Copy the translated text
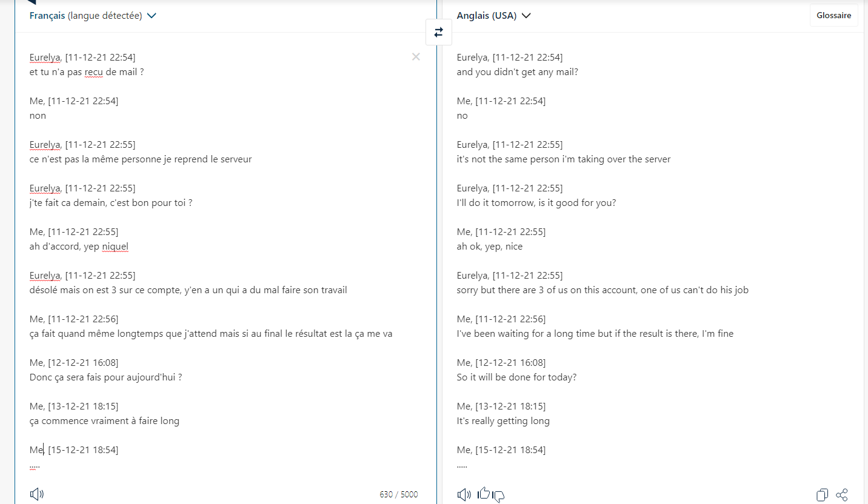 (822, 495)
